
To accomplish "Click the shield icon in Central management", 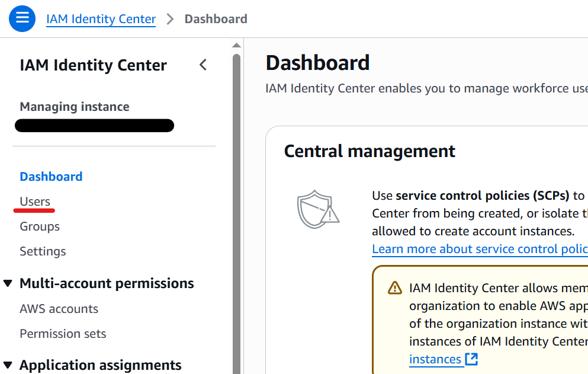I will point(318,209).
